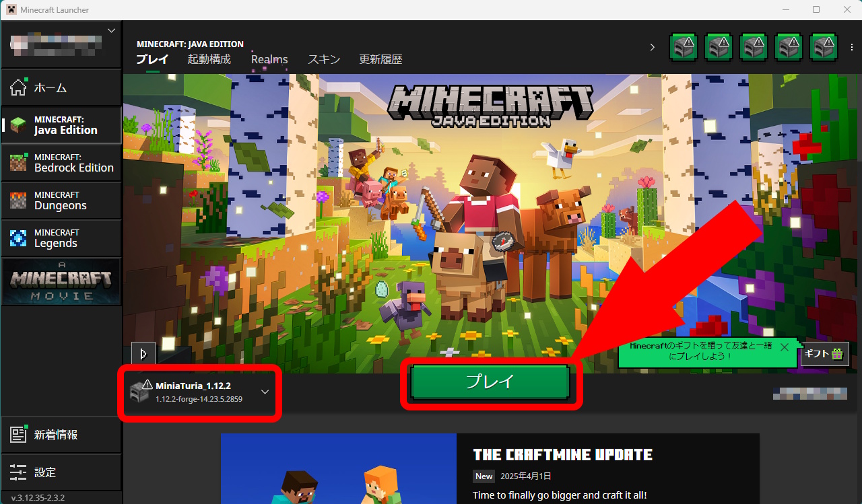Open the 新着情報 news section
Screen dimensions: 862x504
click(61, 435)
